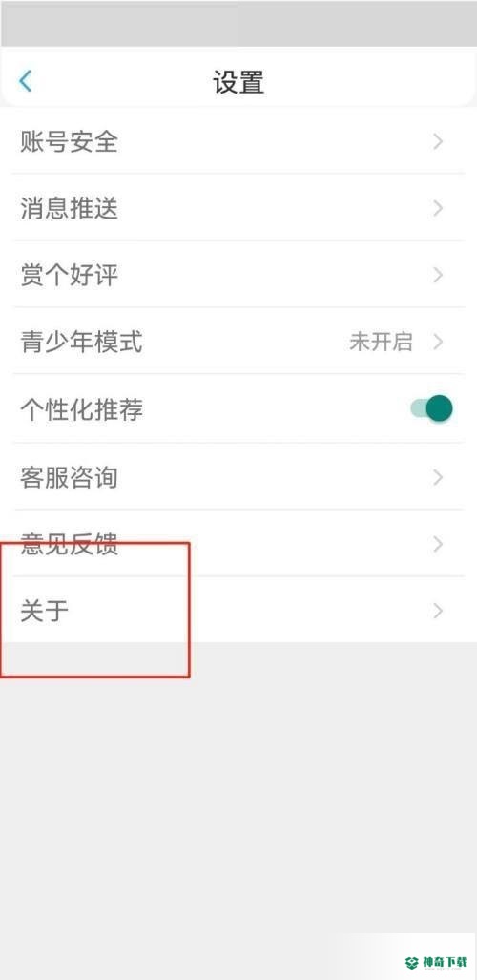The width and height of the screenshot is (477, 980).
Task: Click the 神奇下载 watermark logo
Action: pos(436,961)
